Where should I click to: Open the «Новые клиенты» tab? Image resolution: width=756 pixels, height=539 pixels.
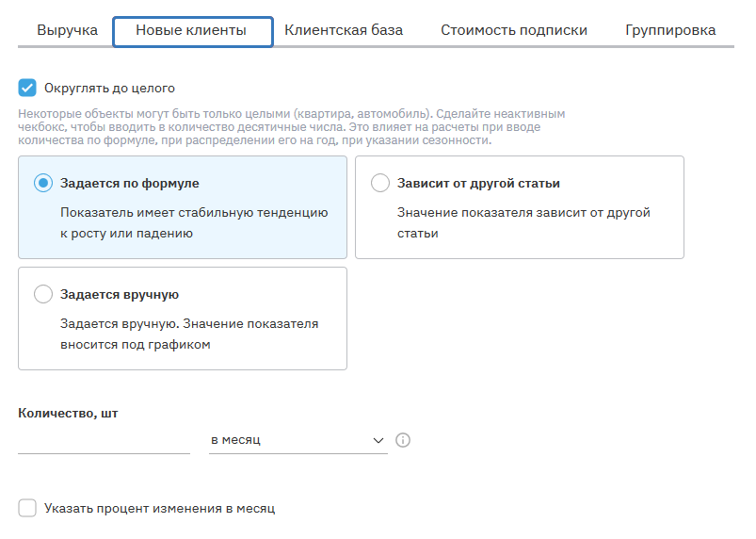(x=192, y=31)
